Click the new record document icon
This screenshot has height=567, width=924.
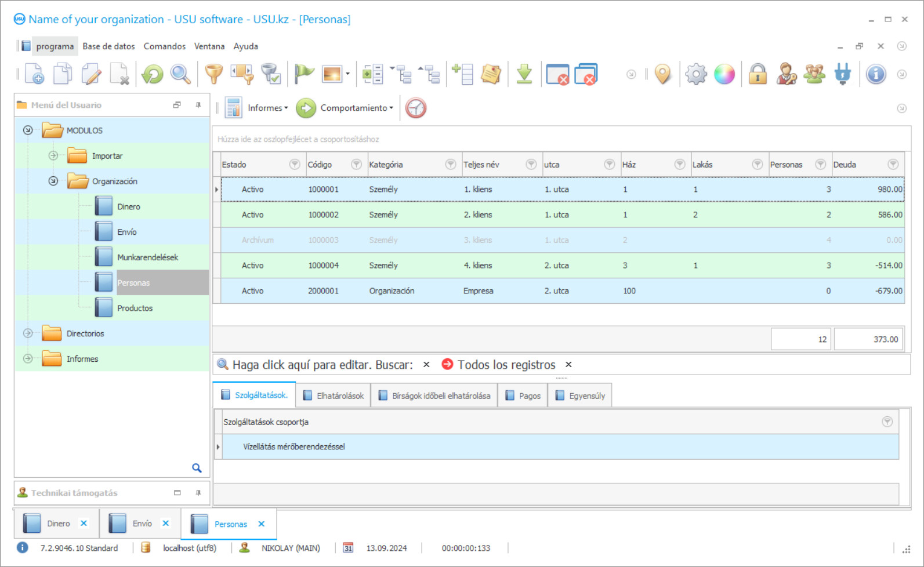tap(34, 74)
